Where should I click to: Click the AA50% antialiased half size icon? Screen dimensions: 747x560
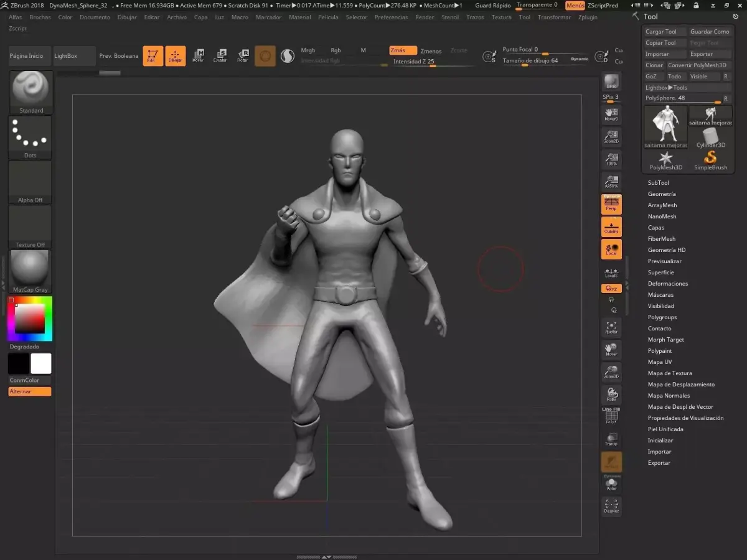point(611,182)
